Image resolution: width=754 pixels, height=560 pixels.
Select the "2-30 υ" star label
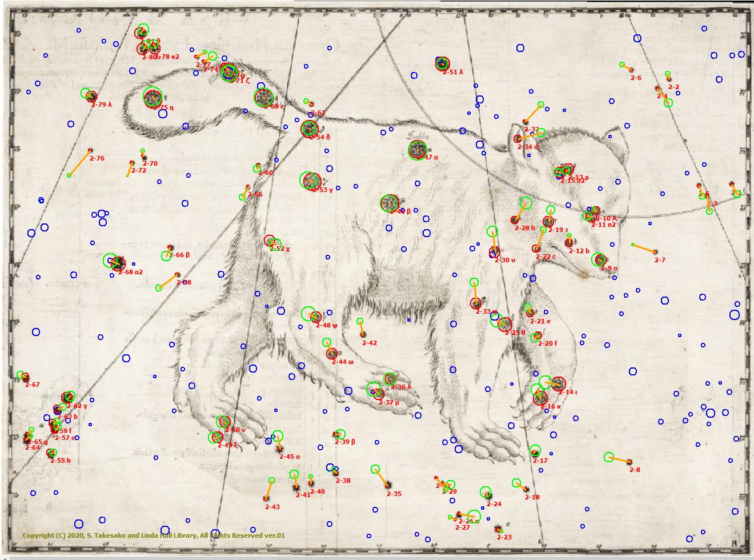point(505,260)
